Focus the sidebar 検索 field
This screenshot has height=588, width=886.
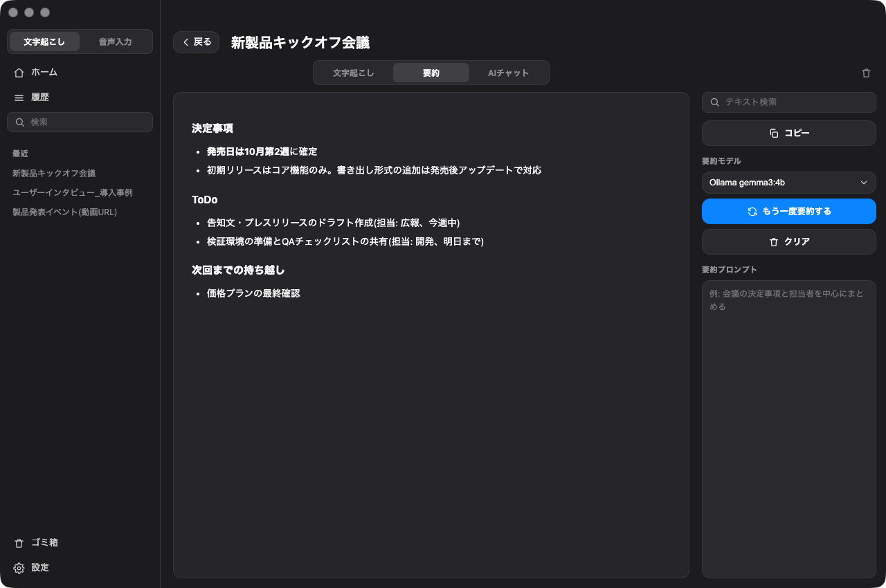[80, 122]
